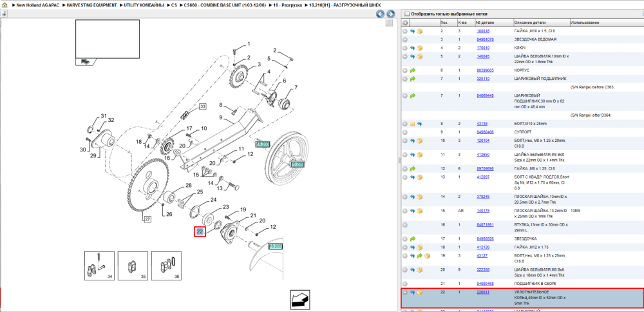
Task: Open part number link 84980406
Action: (x=485, y=132)
